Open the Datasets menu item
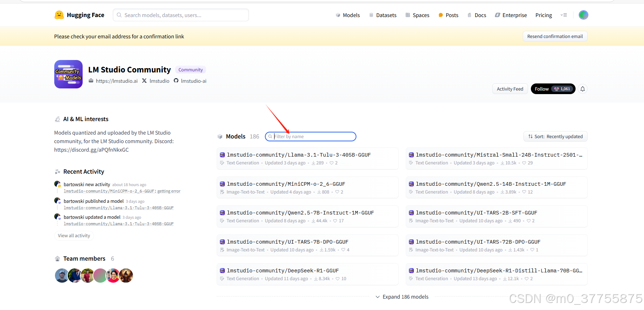Image resolution: width=644 pixels, height=310 pixels. click(383, 15)
